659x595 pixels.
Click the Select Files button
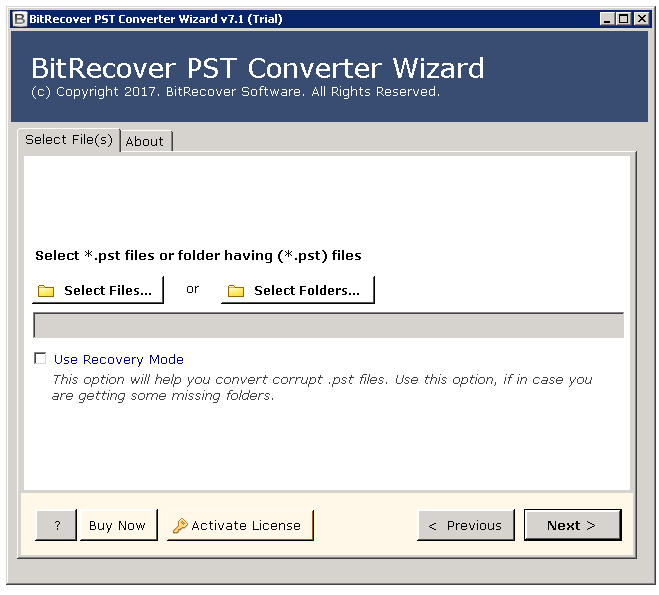pyautogui.click(x=98, y=290)
